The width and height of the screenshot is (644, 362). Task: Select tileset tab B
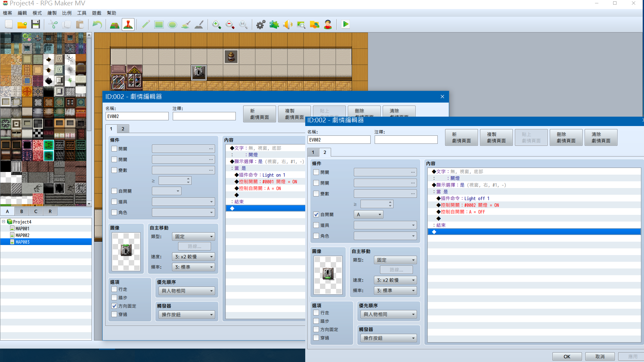tap(22, 212)
